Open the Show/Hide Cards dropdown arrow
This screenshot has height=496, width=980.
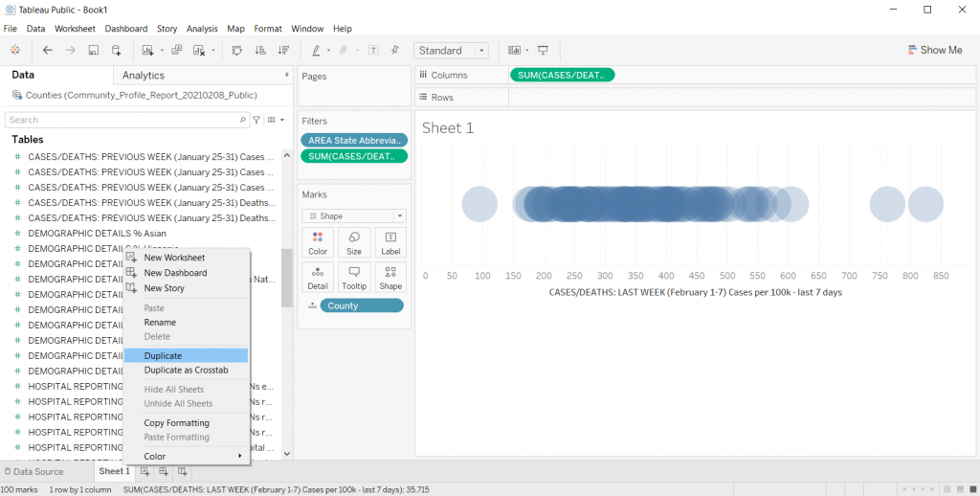pos(527,51)
